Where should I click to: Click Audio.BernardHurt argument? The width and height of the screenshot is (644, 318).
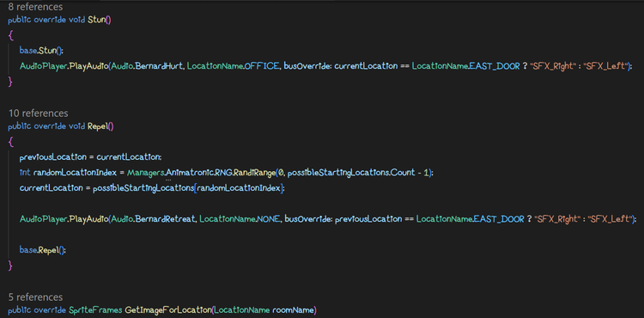coord(147,65)
